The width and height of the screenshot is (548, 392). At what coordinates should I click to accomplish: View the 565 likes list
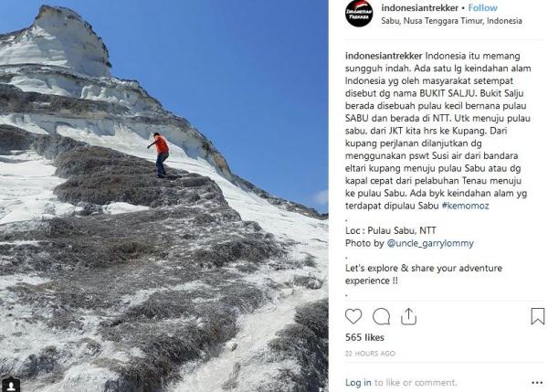point(364,337)
